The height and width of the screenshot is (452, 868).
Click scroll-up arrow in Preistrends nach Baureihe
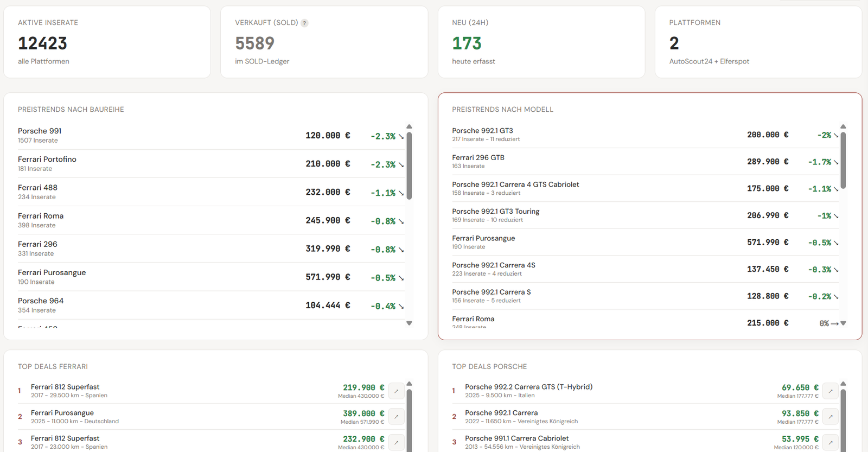coord(409,126)
